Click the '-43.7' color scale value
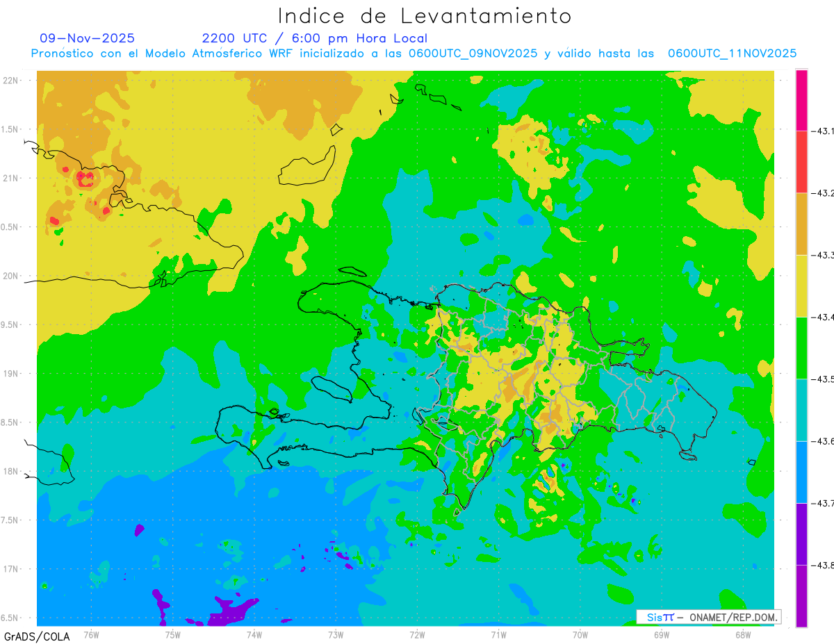 [823, 502]
